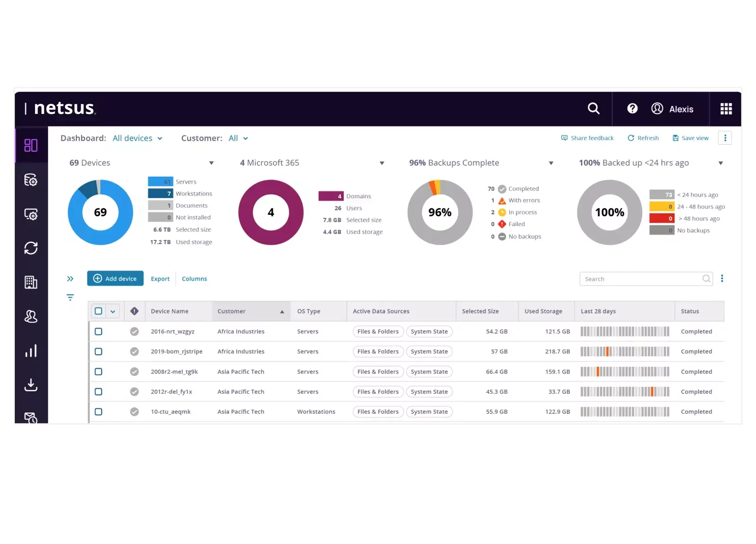Expand the 69 Devices widget dropdown arrow
Screen dimensions: 756x544
pos(211,163)
